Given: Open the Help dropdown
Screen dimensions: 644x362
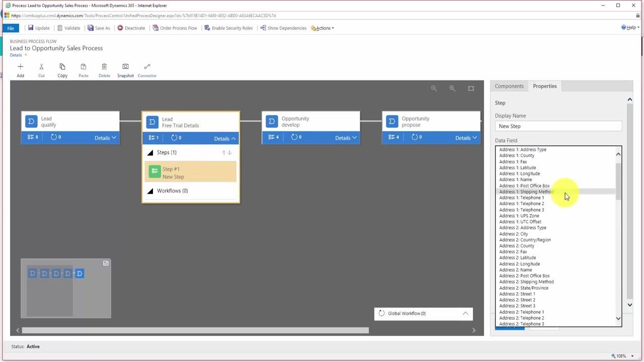Looking at the screenshot, I should [630, 28].
